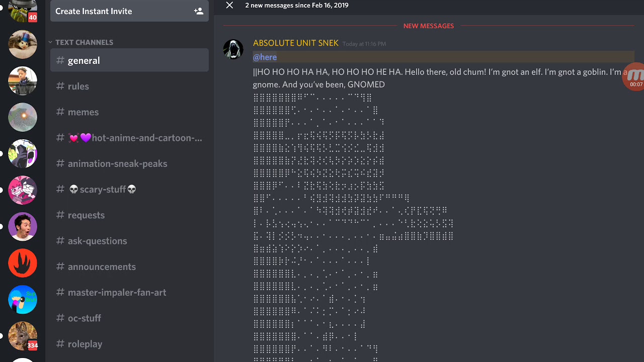Open ABSOLUTE UNIT SNEK's avatar
Image resolution: width=644 pixels, height=362 pixels.
[233, 49]
